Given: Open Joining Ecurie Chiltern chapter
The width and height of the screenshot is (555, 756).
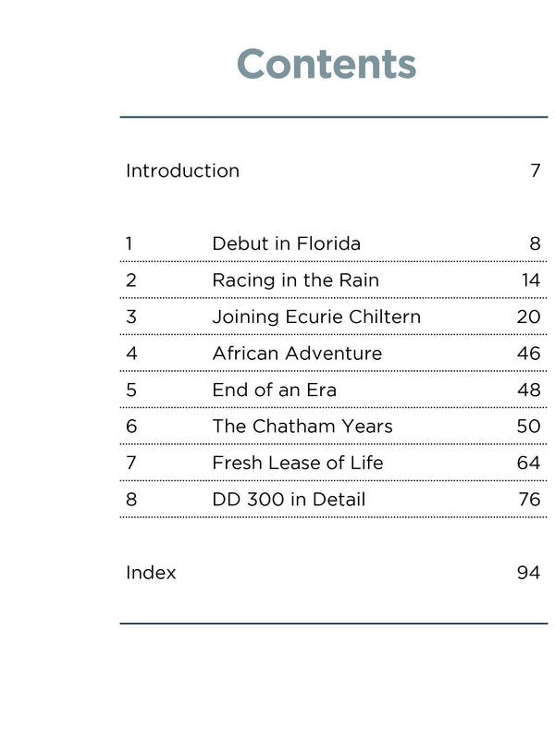Looking at the screenshot, I should coord(315,316).
